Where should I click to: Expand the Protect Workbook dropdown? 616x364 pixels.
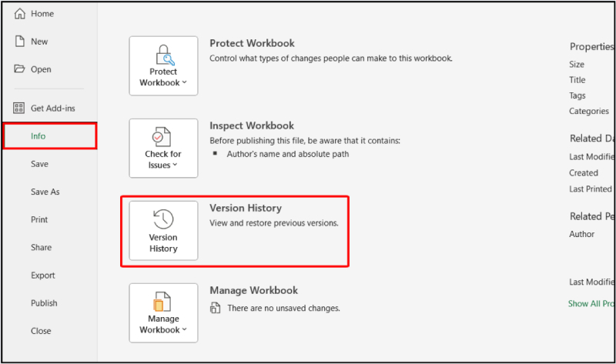click(x=163, y=82)
